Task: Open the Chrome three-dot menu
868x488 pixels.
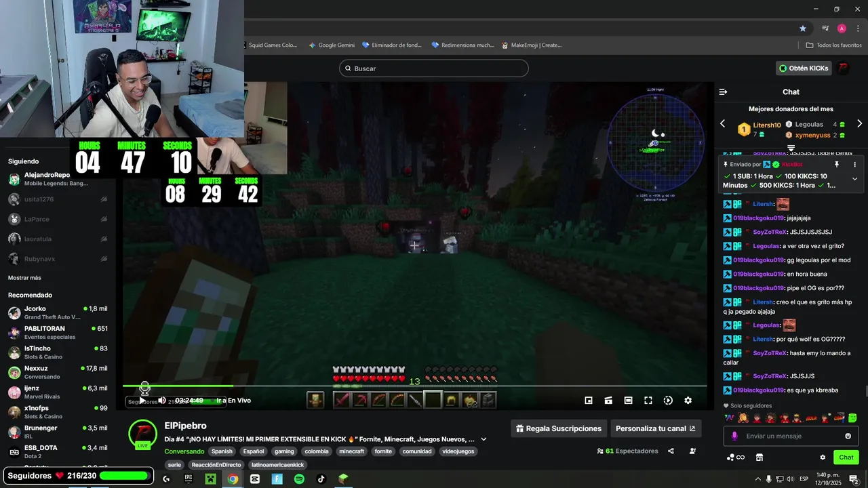Action: coord(857,28)
